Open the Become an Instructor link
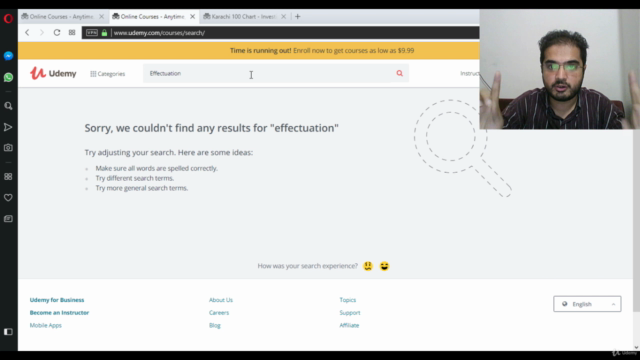The height and width of the screenshot is (360, 640). (x=59, y=313)
